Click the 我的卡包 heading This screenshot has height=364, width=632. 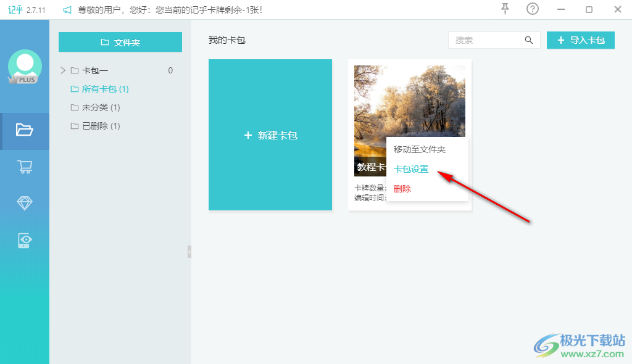pos(227,40)
